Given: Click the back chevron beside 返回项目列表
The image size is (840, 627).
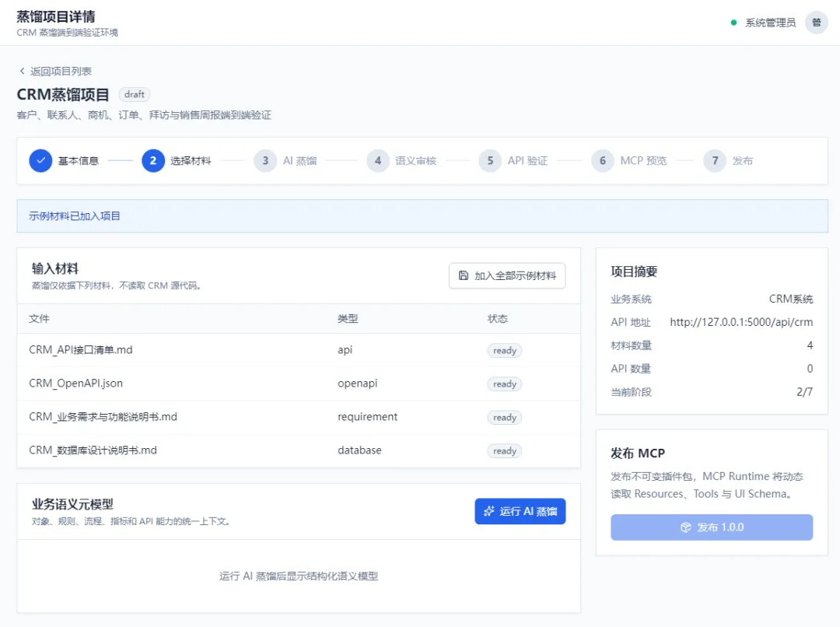Looking at the screenshot, I should tap(22, 71).
